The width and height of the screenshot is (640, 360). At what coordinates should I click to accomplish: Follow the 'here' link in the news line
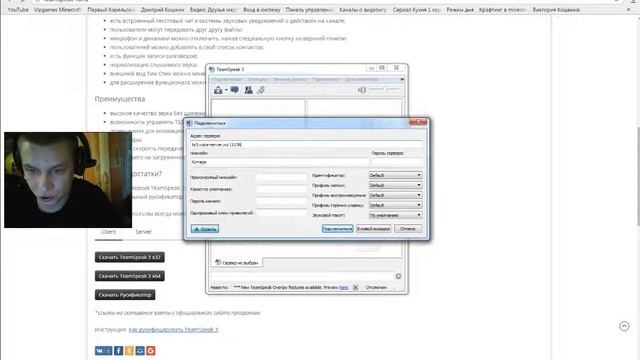point(344,287)
